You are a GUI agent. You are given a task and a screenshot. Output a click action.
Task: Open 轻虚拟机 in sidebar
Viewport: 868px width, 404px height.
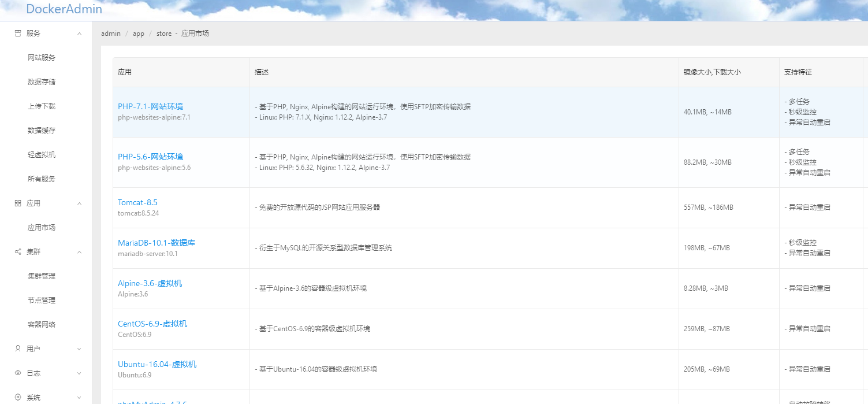[42, 155]
